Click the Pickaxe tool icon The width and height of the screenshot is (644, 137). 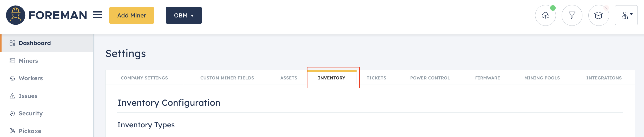click(x=12, y=131)
